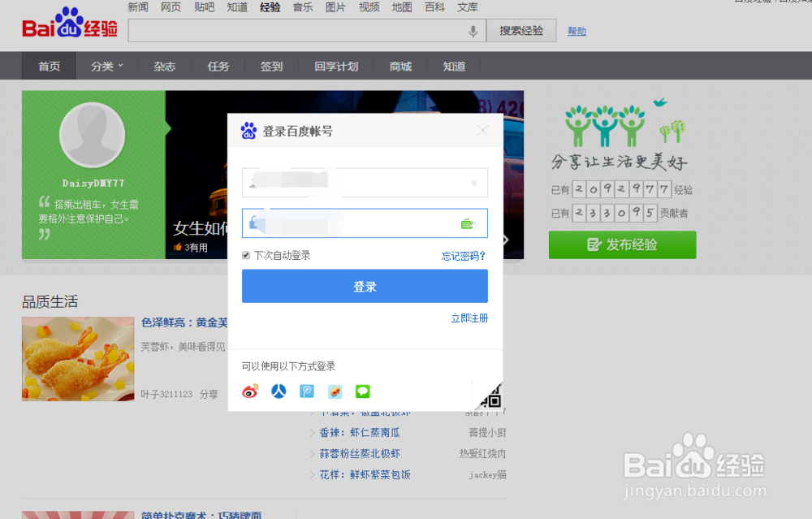Switch to QR code login corner icon
Image resolution: width=812 pixels, height=519 pixels.
click(x=490, y=397)
